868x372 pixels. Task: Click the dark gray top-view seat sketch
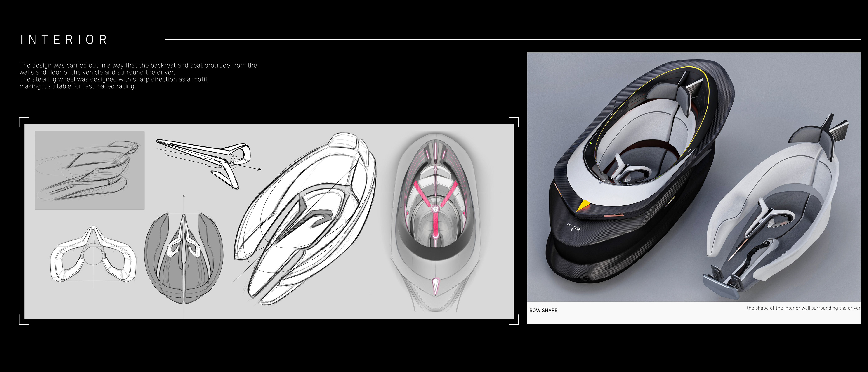point(184,258)
